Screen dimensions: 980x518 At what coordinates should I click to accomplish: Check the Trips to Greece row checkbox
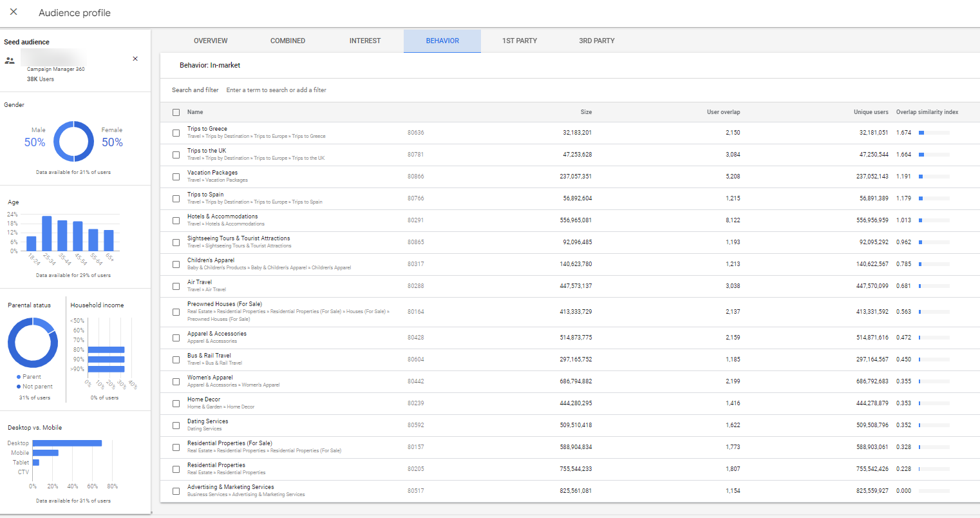176,132
